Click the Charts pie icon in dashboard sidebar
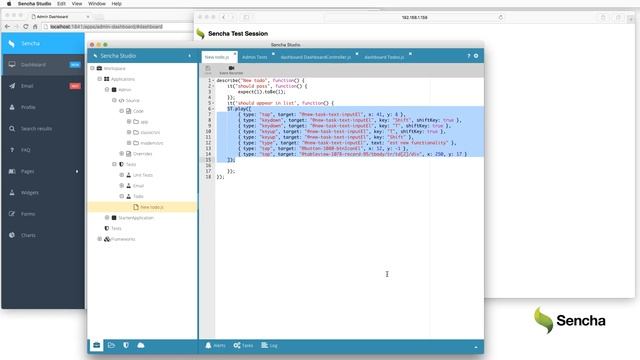Image resolution: width=640 pixels, height=360 pixels. pos(12,235)
